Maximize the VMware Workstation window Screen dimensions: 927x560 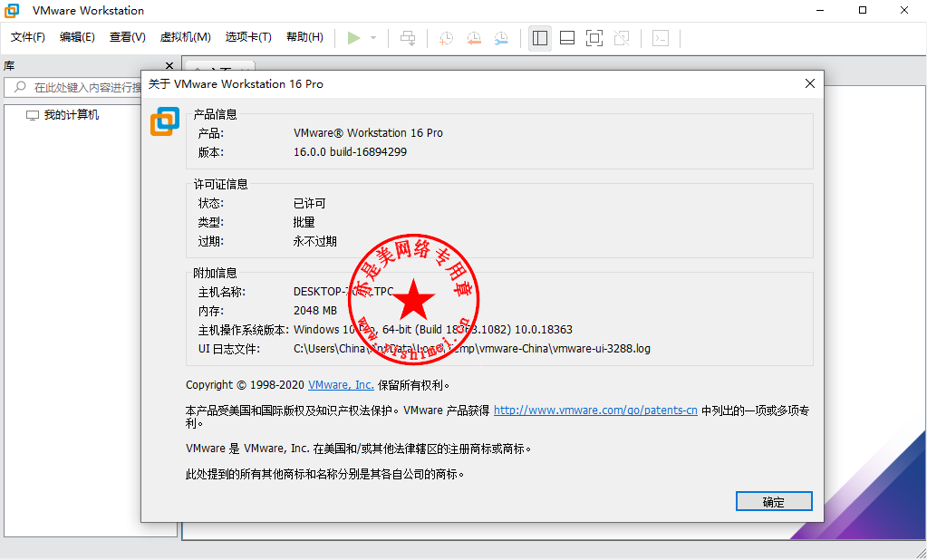point(863,10)
